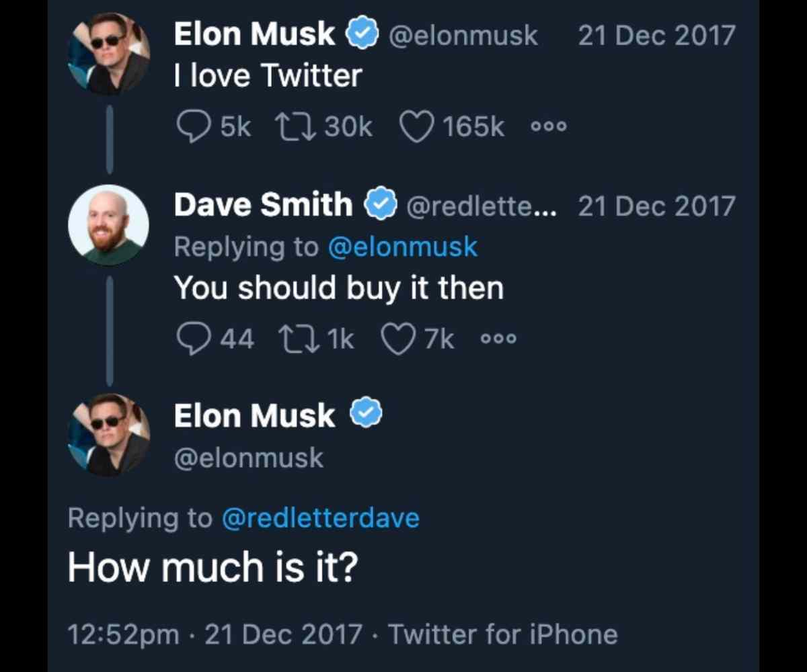807x672 pixels.
Task: Click Dave Smith's verified checkmark
Action: coord(381,204)
